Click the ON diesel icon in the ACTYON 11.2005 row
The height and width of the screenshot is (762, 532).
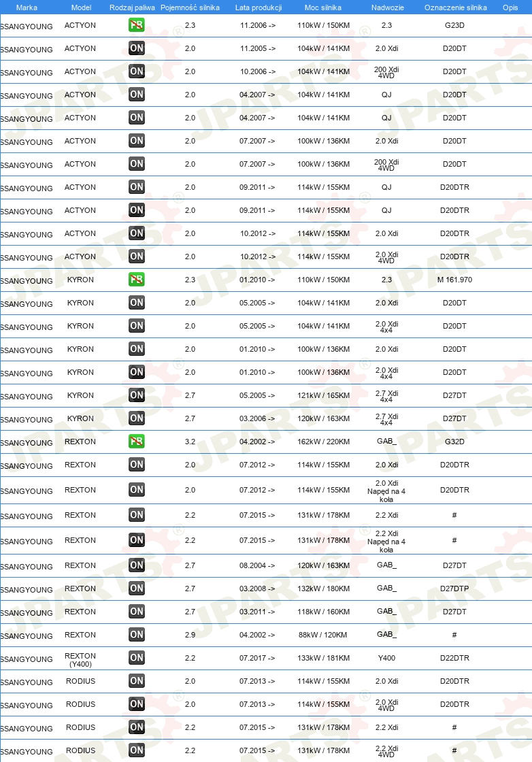pyautogui.click(x=137, y=48)
